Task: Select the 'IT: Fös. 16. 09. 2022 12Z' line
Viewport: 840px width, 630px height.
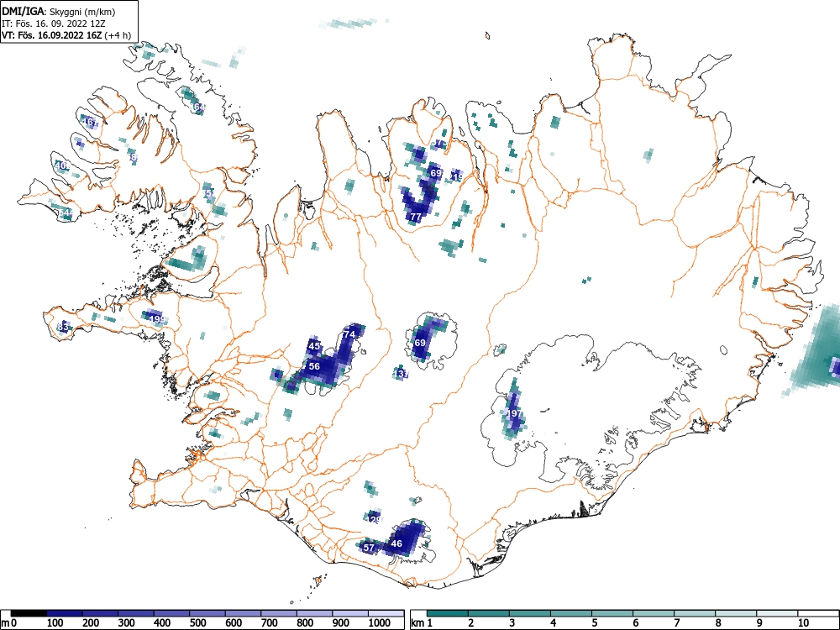Action: click(52, 24)
